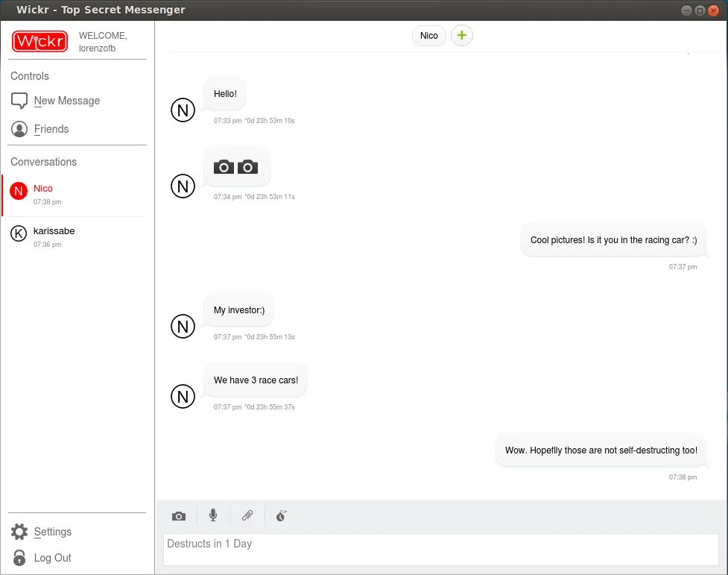Minimize the Wickr window
728x575 pixels.
687,10
